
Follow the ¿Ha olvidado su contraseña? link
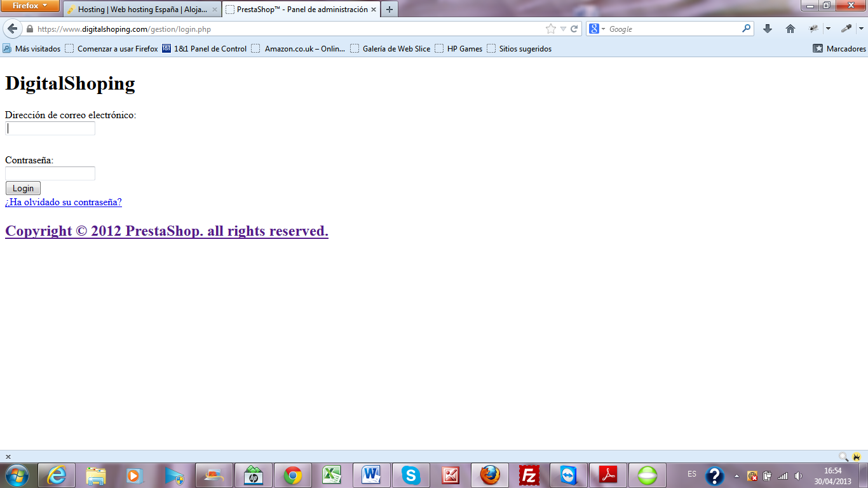[x=64, y=202]
